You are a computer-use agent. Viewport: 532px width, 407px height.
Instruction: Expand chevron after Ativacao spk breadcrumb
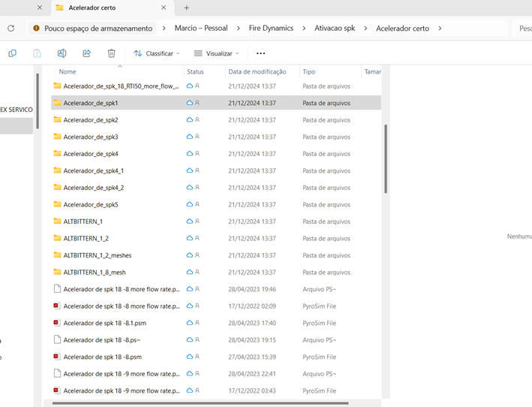365,29
